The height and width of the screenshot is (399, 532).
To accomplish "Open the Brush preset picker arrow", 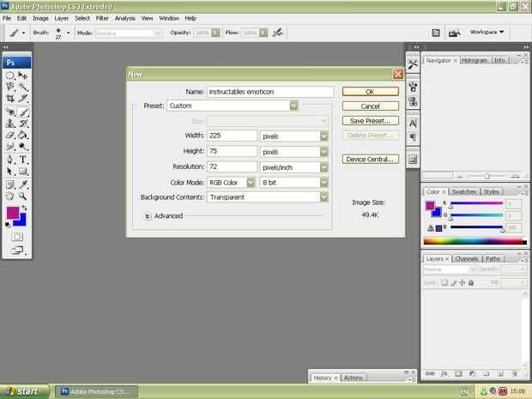I will tap(68, 33).
